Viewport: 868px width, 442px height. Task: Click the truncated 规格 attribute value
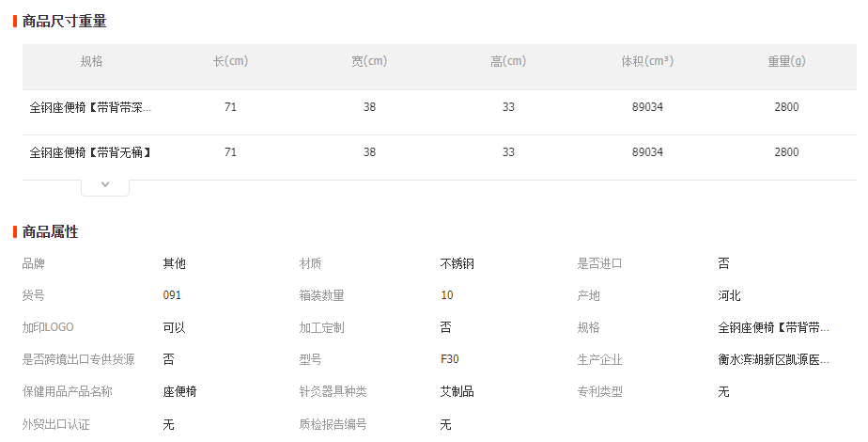click(773, 327)
